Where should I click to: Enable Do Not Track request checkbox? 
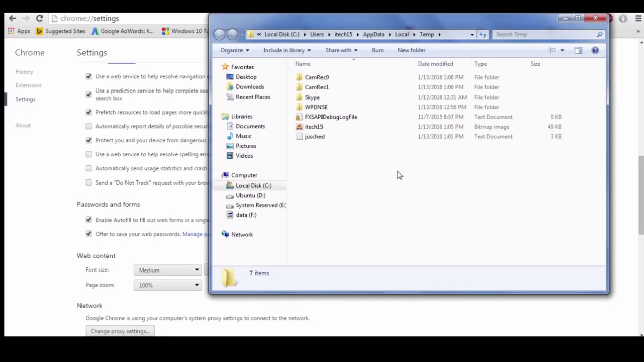[x=89, y=183]
